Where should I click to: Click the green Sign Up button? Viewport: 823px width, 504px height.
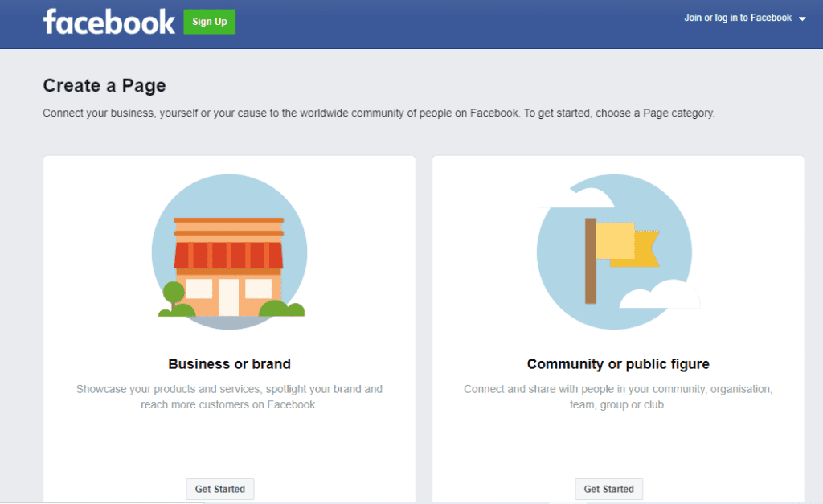coord(210,22)
